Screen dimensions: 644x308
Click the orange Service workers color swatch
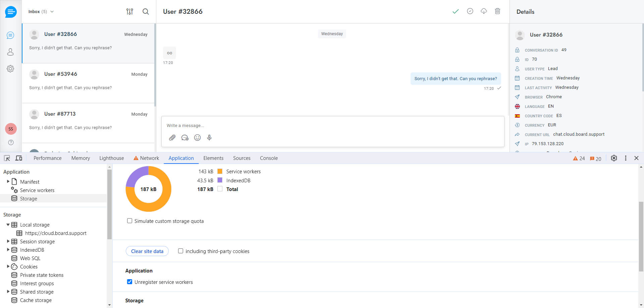[220, 171]
